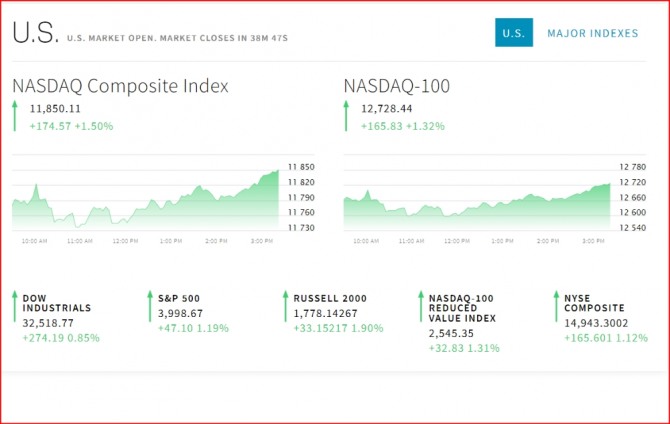Open the S&P 500 index link
This screenshot has width=670, height=424.
click(179, 298)
